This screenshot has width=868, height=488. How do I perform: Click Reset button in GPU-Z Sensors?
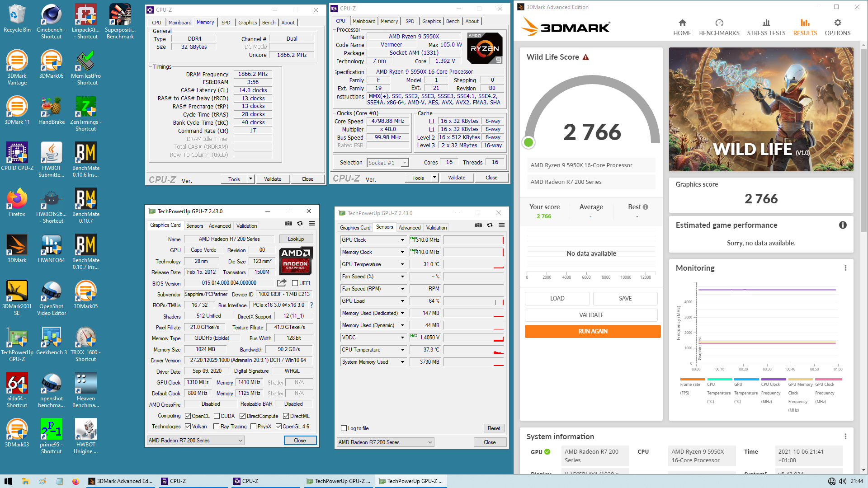point(494,428)
